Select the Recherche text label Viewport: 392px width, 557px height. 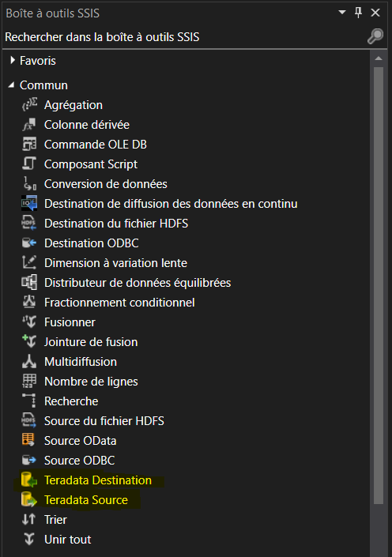pyautogui.click(x=71, y=401)
